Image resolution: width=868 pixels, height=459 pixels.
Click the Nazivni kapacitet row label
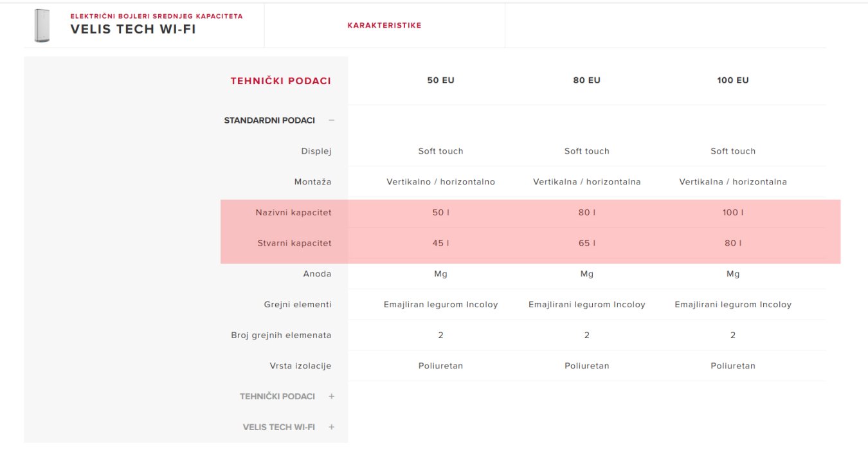293,213
